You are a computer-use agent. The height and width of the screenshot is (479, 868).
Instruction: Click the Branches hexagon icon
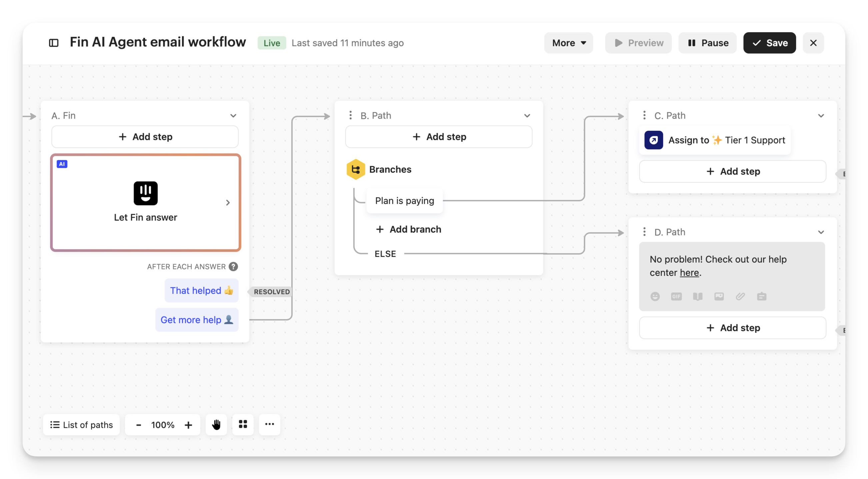pyautogui.click(x=356, y=169)
